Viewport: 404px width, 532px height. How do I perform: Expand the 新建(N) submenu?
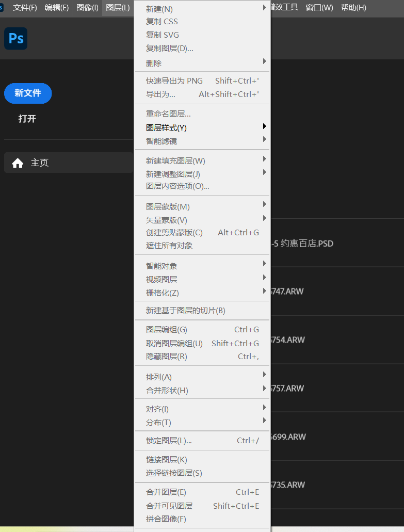coord(202,9)
